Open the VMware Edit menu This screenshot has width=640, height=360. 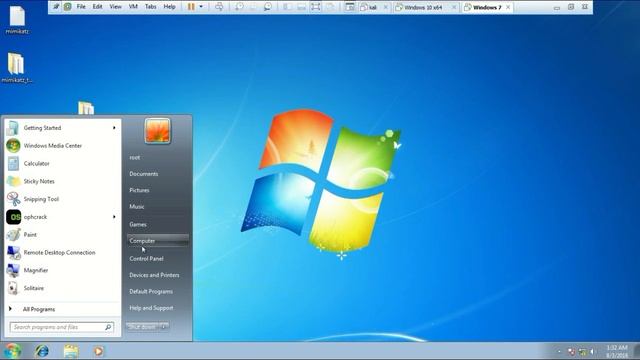tap(98, 7)
